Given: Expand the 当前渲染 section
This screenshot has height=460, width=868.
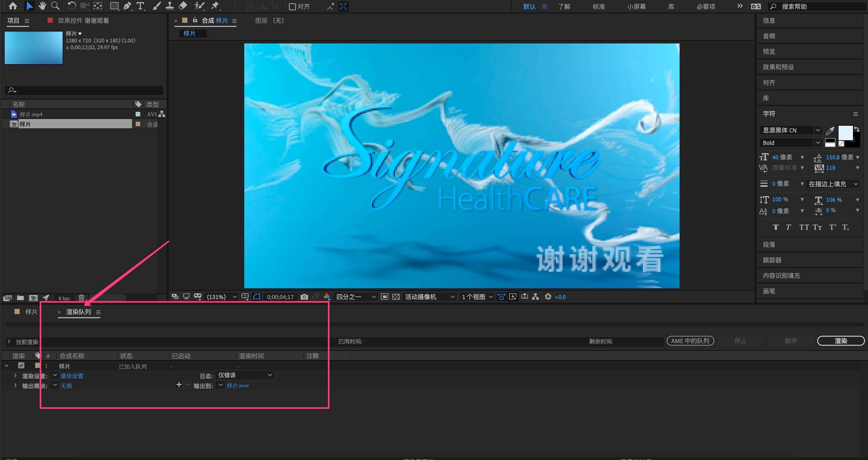Looking at the screenshot, I should click(x=9, y=342).
